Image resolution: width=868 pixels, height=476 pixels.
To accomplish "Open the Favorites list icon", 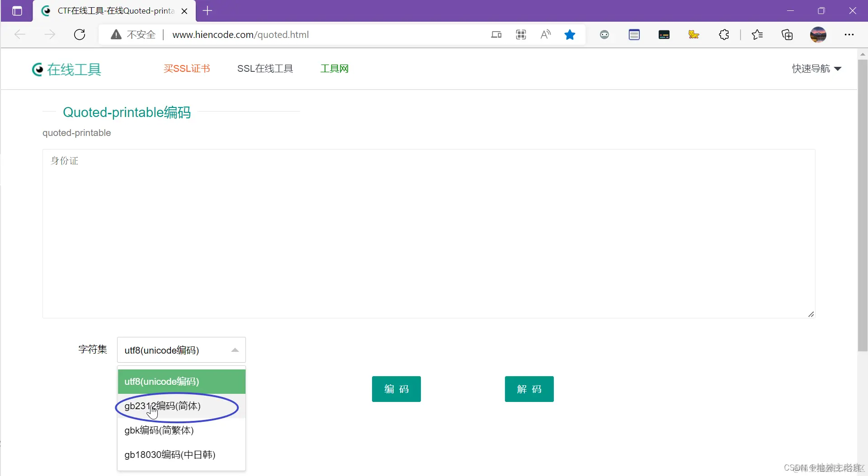I will click(757, 35).
